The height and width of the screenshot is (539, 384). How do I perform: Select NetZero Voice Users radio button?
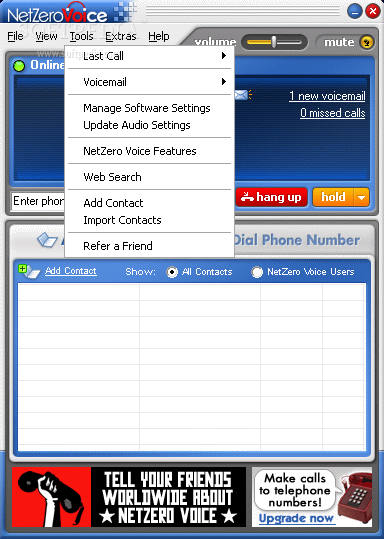[257, 272]
